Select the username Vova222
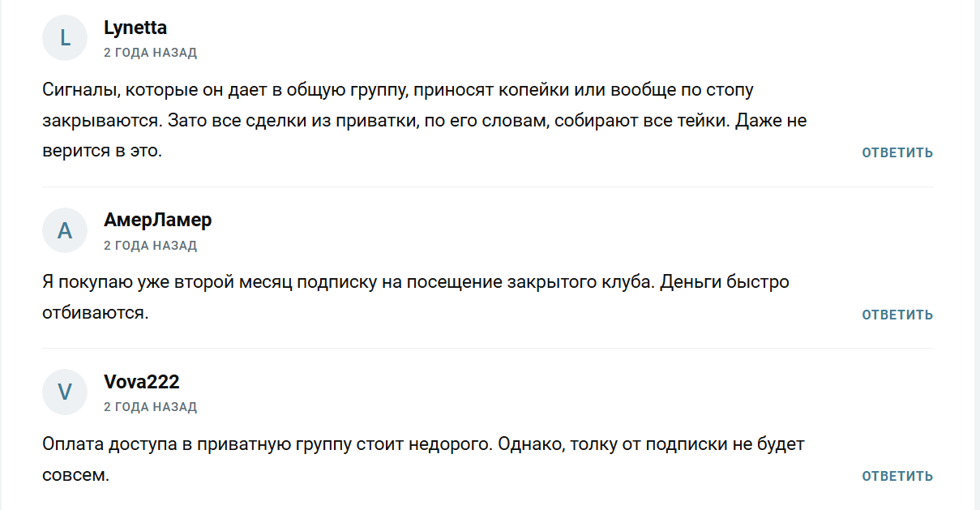 [x=141, y=381]
